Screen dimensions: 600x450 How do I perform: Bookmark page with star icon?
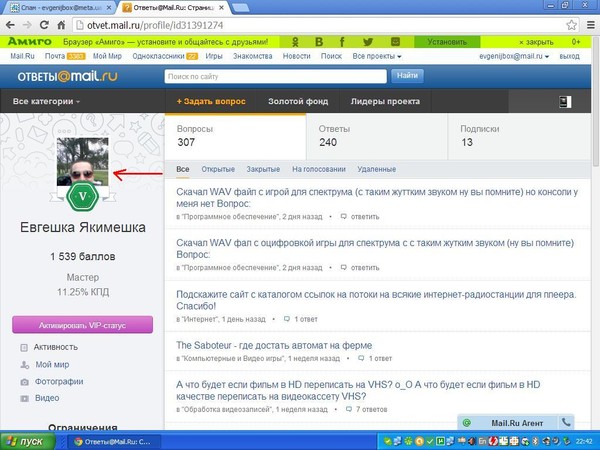pos(571,25)
